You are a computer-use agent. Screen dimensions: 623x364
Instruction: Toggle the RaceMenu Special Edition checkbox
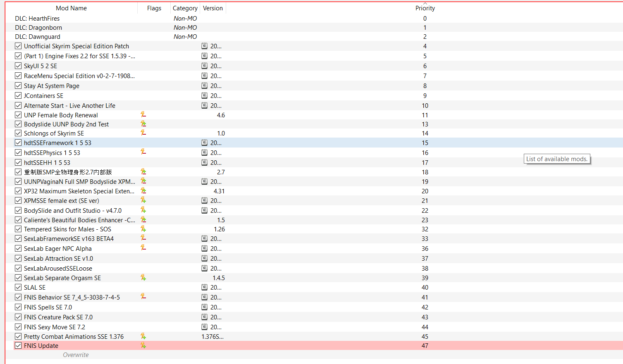[18, 76]
